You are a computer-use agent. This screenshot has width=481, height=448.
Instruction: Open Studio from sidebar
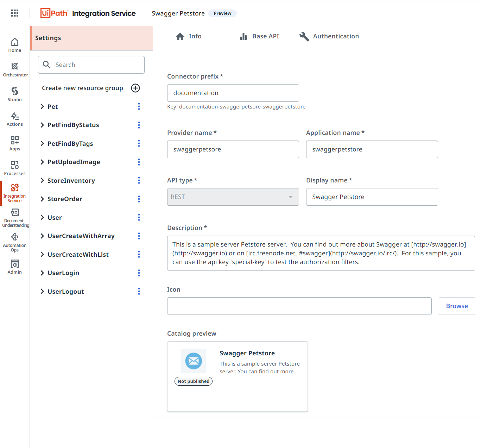click(x=15, y=94)
